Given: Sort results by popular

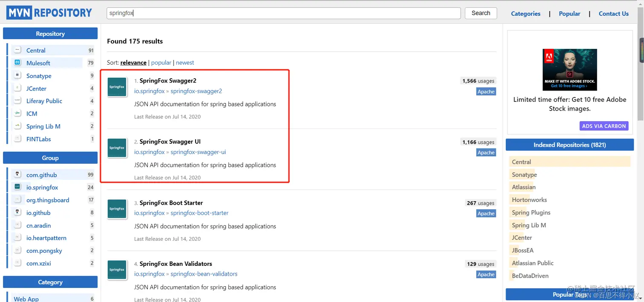Looking at the screenshot, I should (x=161, y=63).
